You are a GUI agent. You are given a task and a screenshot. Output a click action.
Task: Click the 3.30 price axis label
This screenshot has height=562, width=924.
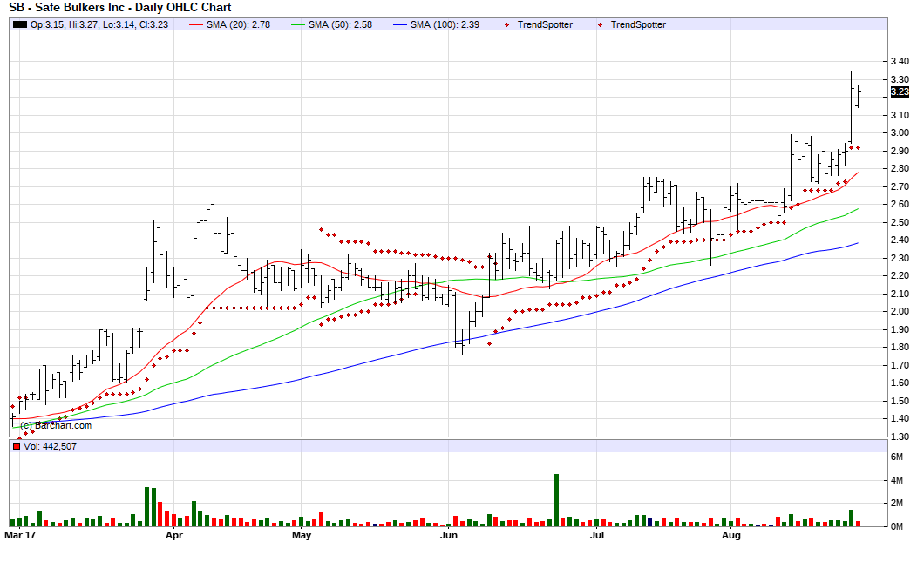tap(900, 79)
